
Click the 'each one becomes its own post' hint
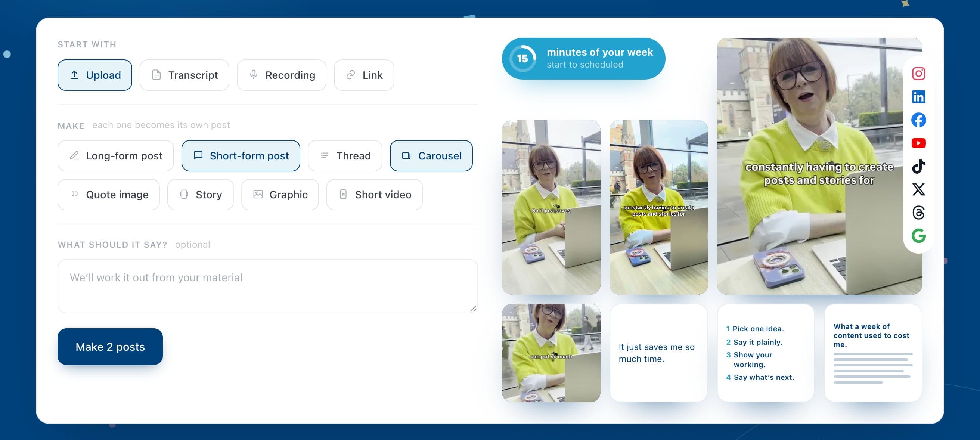[161, 125]
